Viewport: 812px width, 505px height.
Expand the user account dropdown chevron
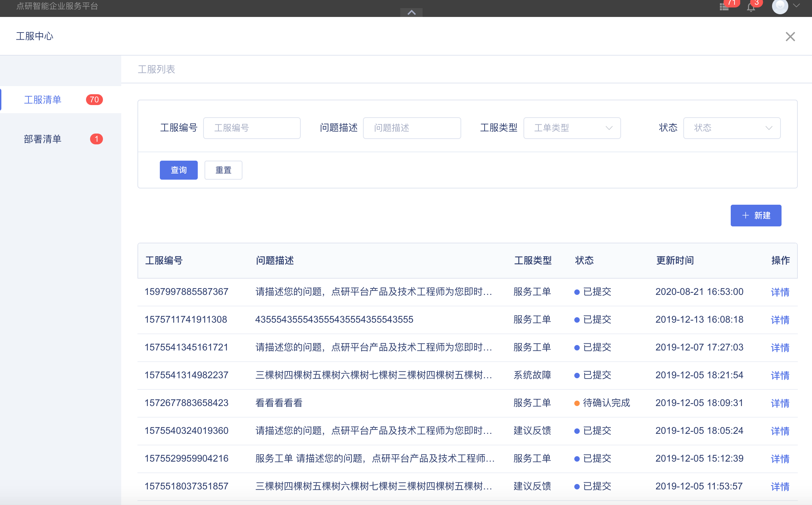coord(796,5)
